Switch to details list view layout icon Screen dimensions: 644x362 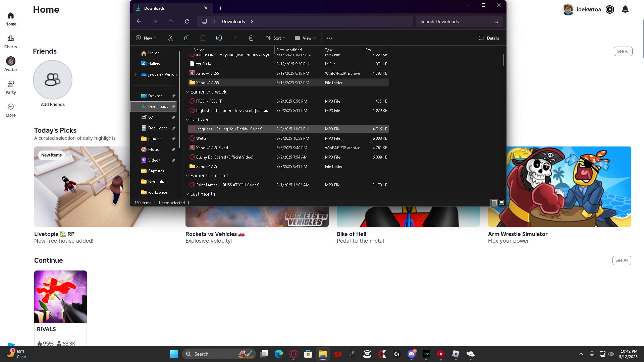[494, 203]
